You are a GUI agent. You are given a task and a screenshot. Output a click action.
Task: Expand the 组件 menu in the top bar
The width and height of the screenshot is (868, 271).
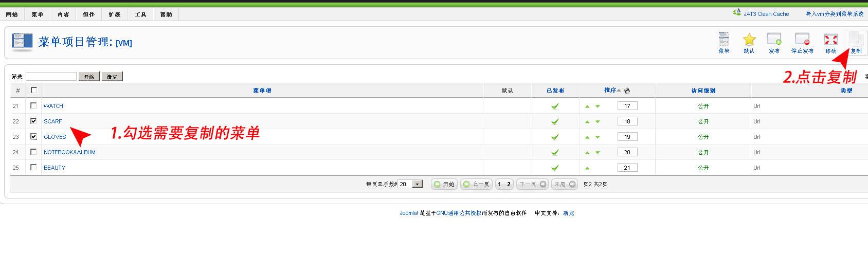point(88,14)
